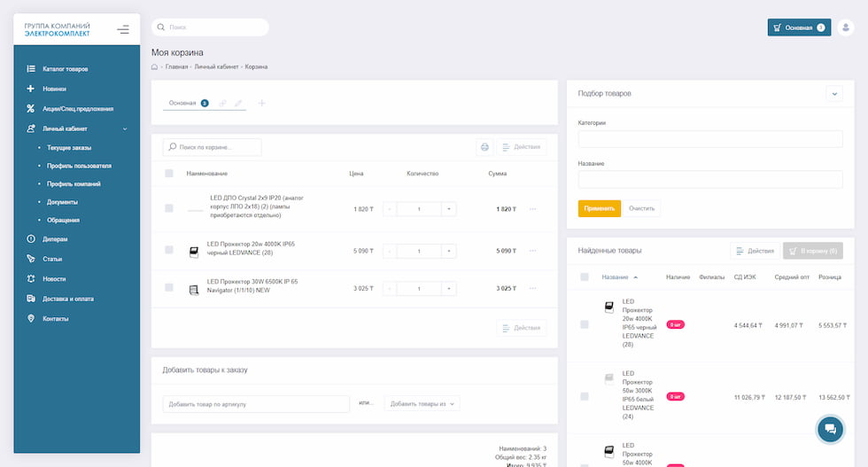This screenshot has height=467, width=868.
Task: Check LED Прожектор 50w 3000K found product
Action: [584, 396]
